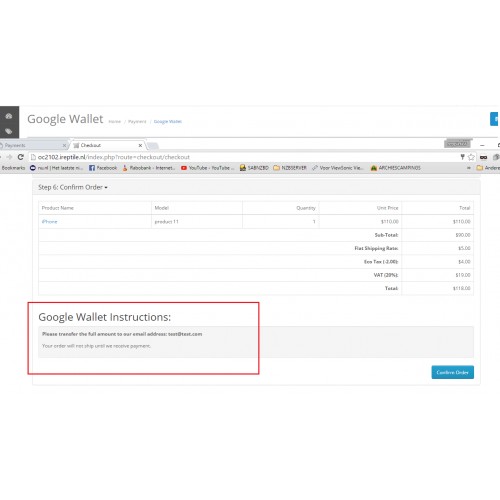Open the catalog tag icon in sidebar
The width and height of the screenshot is (500, 500).
(9, 131)
